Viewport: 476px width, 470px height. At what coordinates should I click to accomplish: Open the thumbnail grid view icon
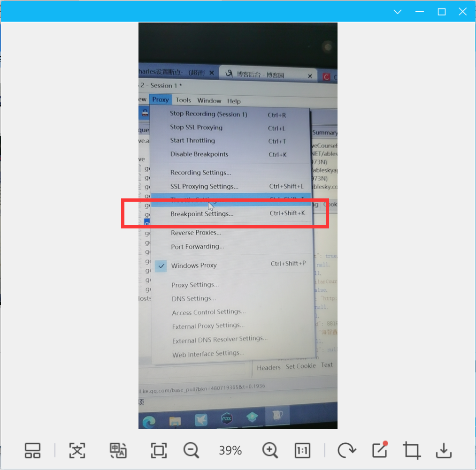click(x=32, y=451)
